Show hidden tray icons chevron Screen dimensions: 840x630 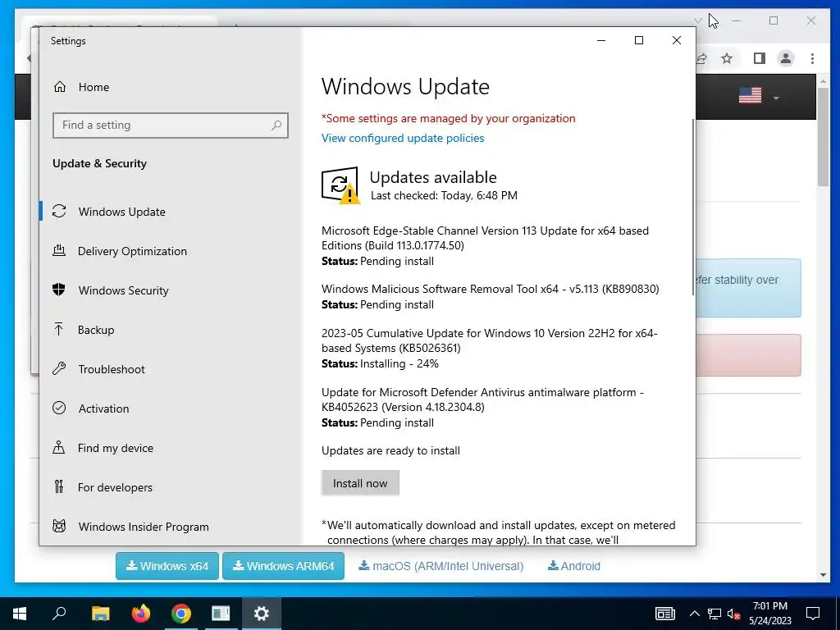694,614
